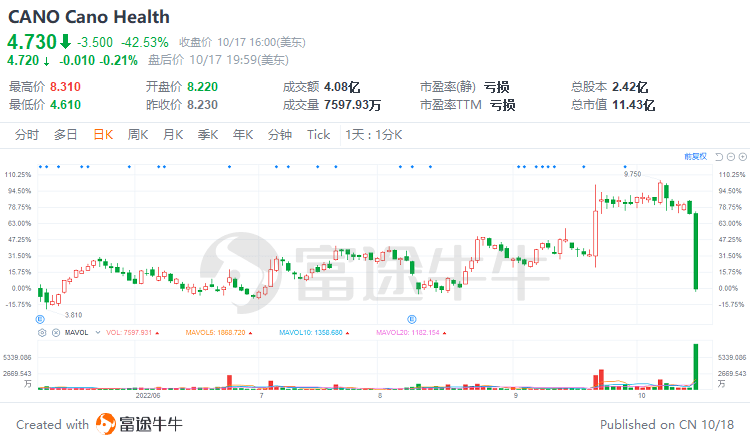This screenshot has height=445, width=750.
Task: Open MAVOL indicator settings gear
Action: pos(42,333)
